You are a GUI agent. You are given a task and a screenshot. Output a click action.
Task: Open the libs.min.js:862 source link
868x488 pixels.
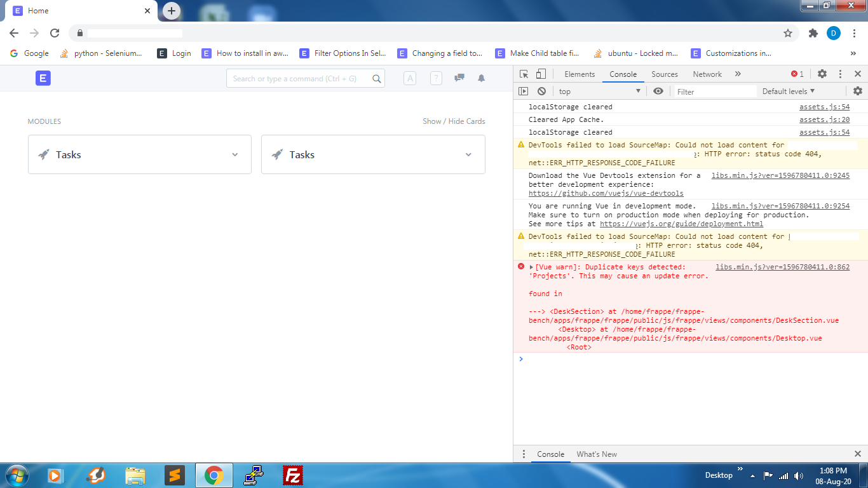click(x=782, y=268)
